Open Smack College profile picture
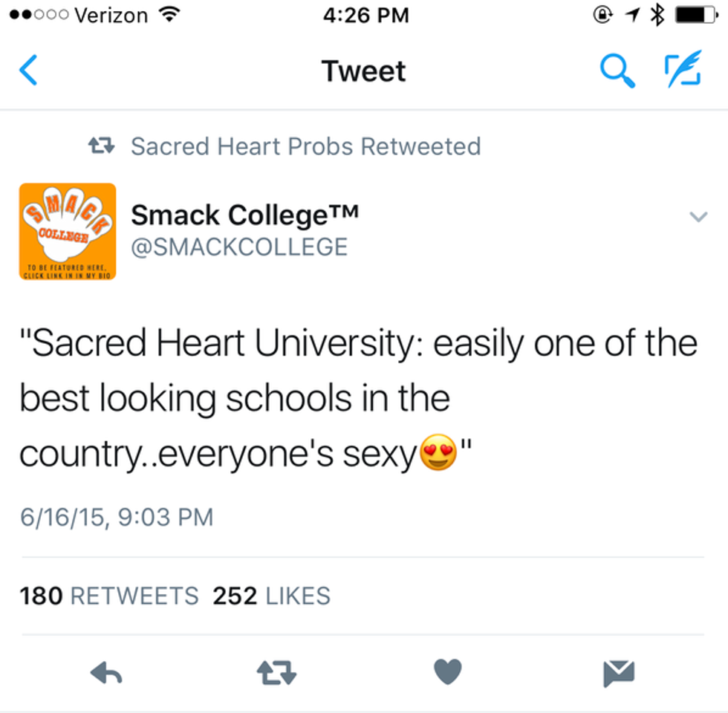Image resolution: width=728 pixels, height=713 pixels. pos(68,231)
